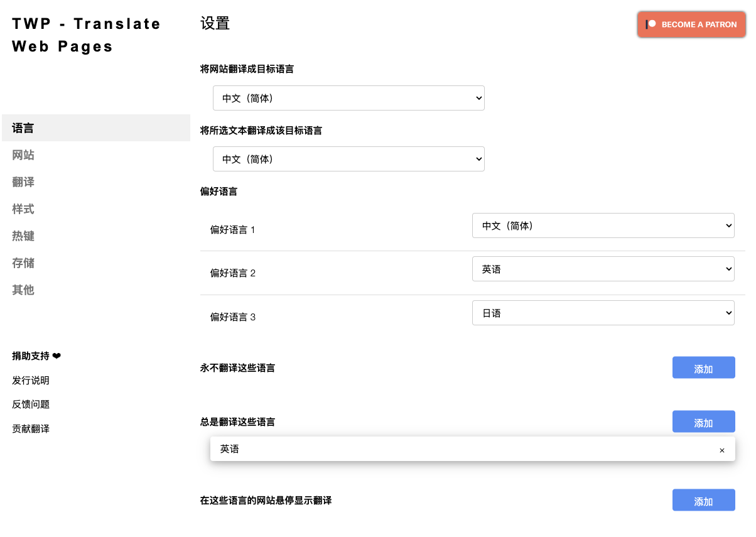Switch to the 存储 sidebar tab
The height and width of the screenshot is (537, 756).
pyautogui.click(x=96, y=263)
